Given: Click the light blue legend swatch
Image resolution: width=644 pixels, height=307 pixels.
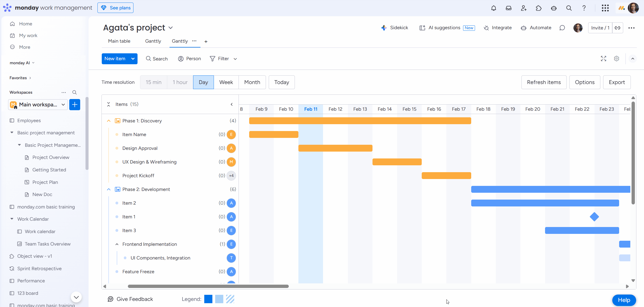Looking at the screenshot, I should coord(219,299).
